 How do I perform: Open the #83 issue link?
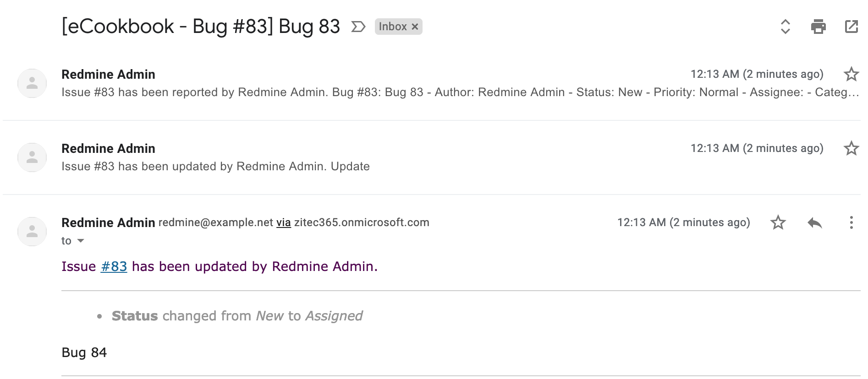tap(114, 266)
